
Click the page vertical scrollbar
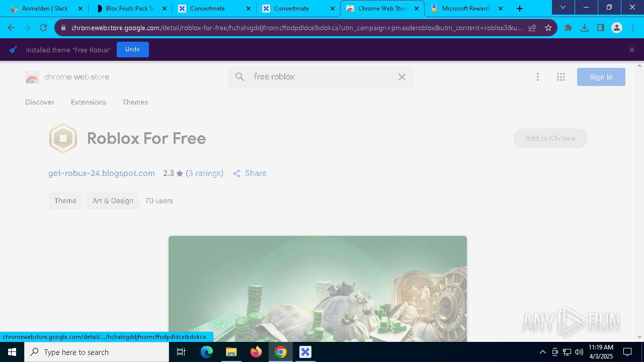[x=640, y=201]
